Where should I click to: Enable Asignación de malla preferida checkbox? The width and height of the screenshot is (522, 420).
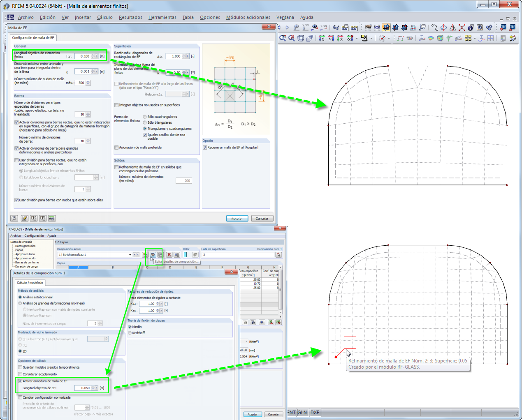[116, 148]
